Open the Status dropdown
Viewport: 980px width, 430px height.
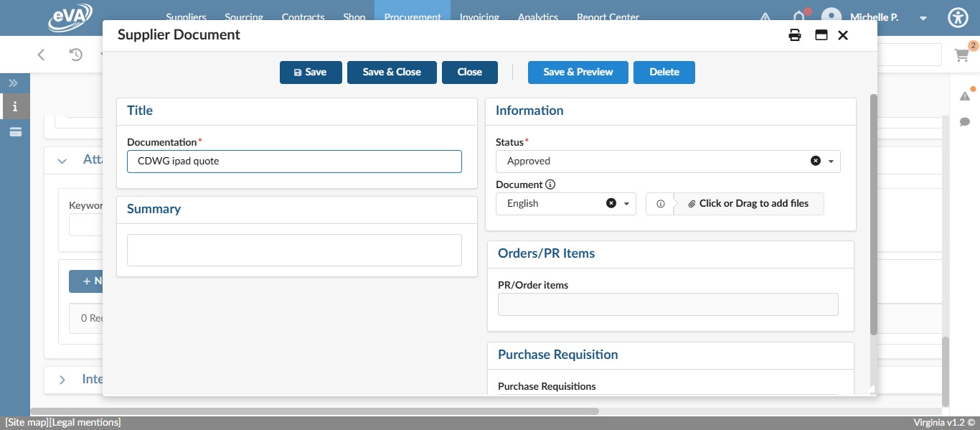pyautogui.click(x=831, y=161)
